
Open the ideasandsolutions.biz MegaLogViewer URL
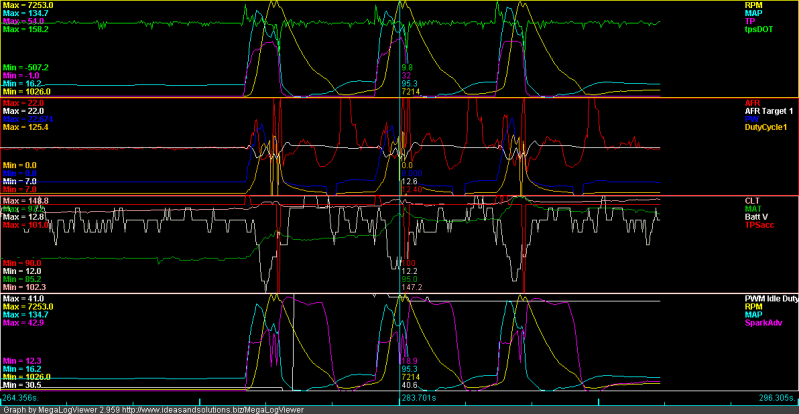[213, 409]
